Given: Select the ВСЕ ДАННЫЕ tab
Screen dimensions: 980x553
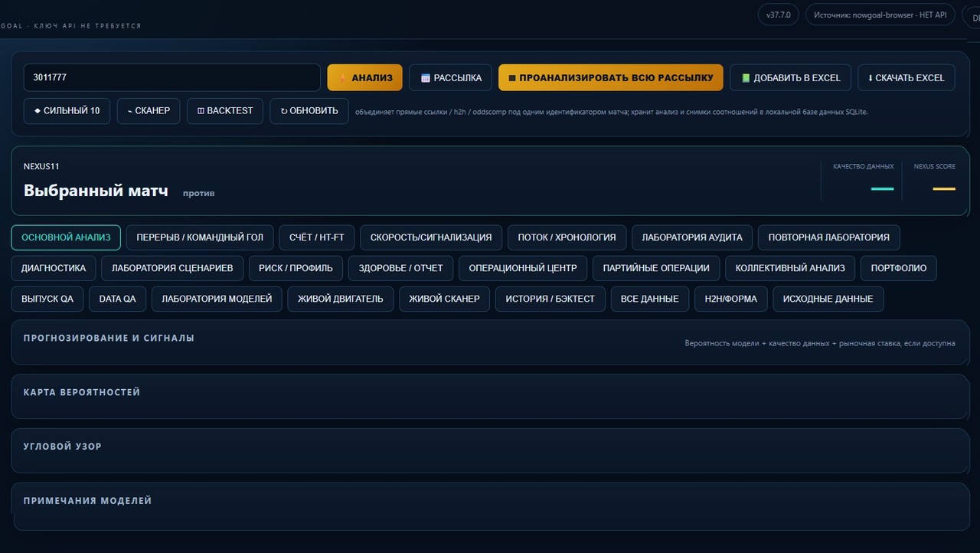Looking at the screenshot, I should (650, 299).
